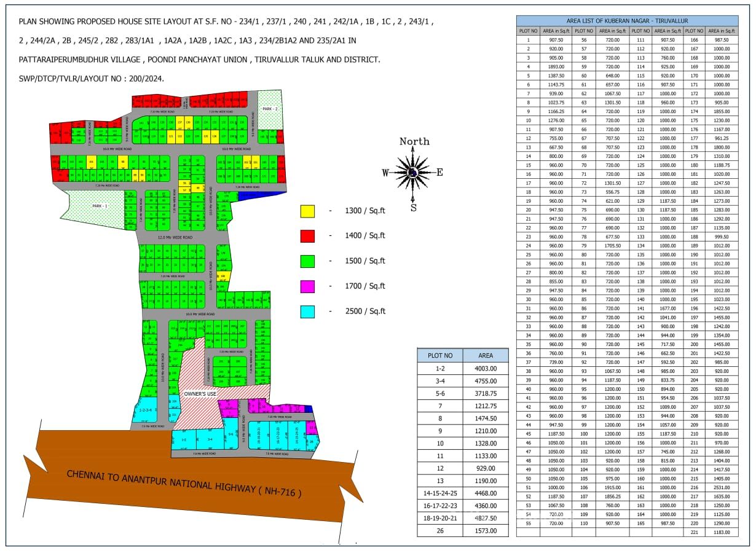Select the red 1400 / Sq.ft legend swatch
The width and height of the screenshot is (756, 553).
pos(307,236)
